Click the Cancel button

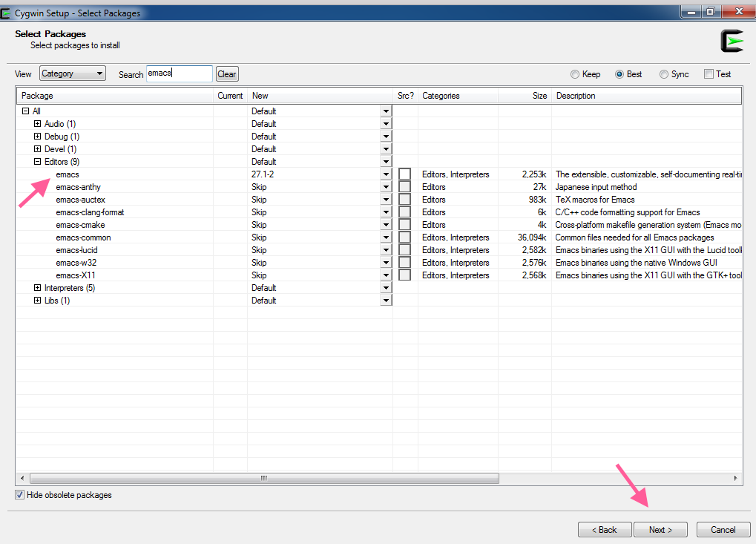click(x=723, y=530)
